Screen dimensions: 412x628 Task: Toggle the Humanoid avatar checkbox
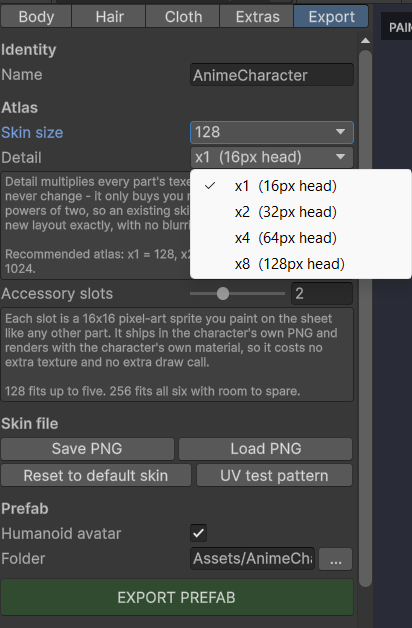[x=199, y=533]
